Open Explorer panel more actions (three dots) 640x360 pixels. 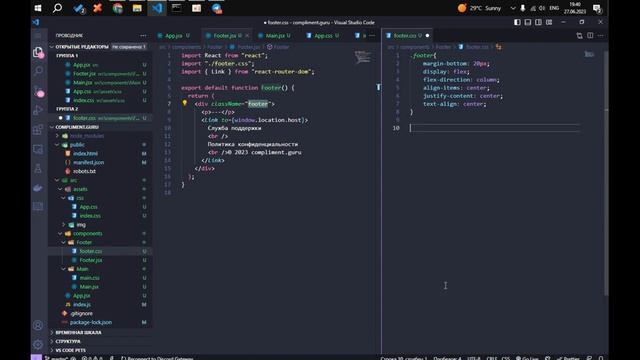143,36
